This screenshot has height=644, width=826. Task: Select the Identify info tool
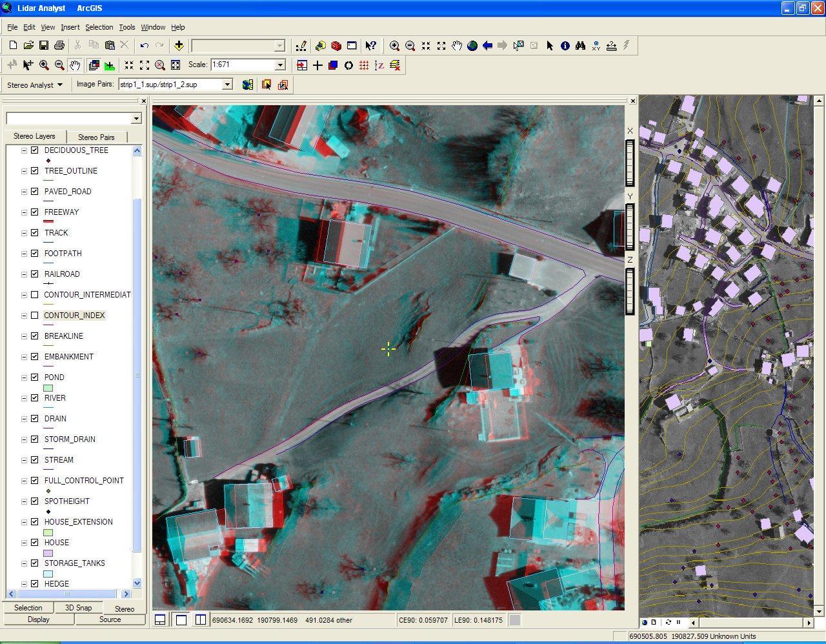pos(565,46)
